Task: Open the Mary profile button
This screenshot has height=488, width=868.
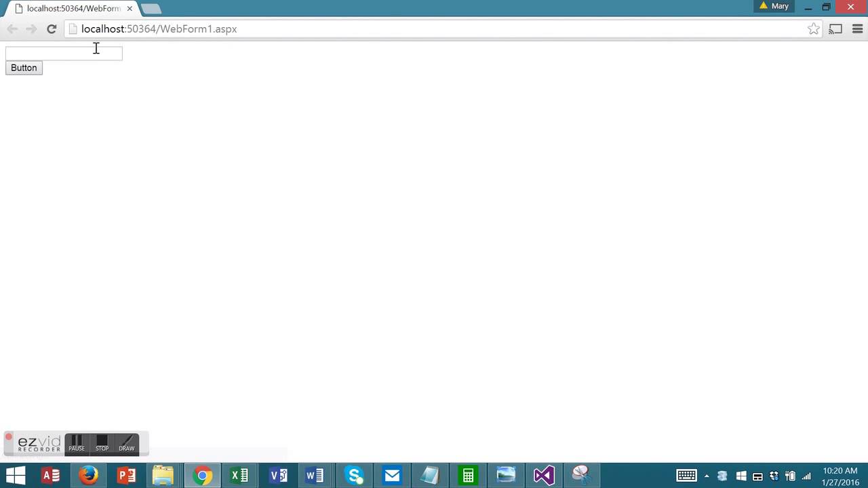Action: point(774,6)
